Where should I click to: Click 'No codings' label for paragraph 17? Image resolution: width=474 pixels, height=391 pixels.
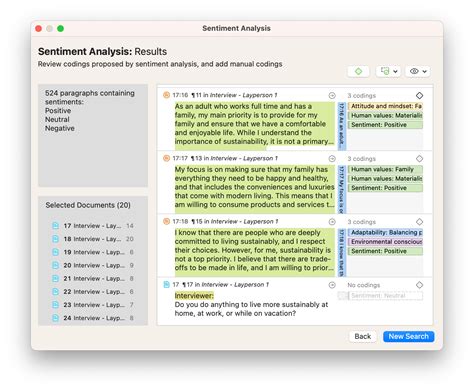[x=363, y=285]
